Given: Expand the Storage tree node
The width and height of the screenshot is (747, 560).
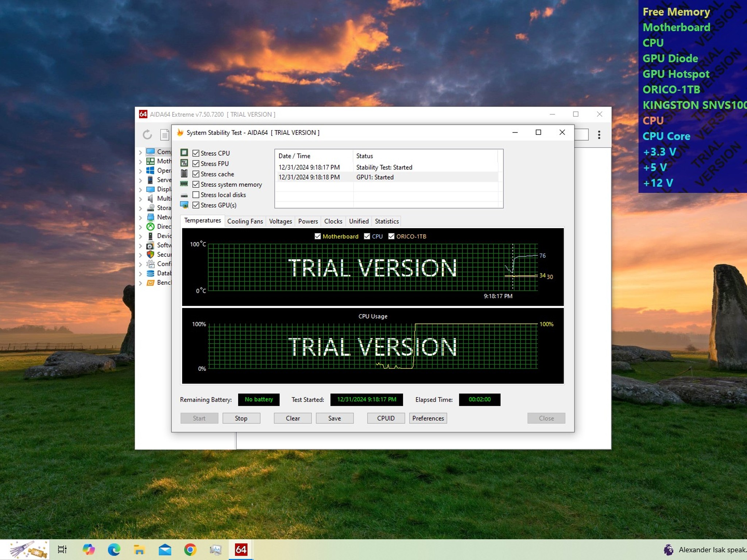Looking at the screenshot, I should click(140, 208).
